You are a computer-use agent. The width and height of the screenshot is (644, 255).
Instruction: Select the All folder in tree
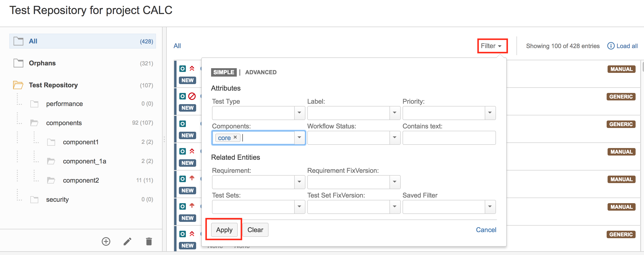click(82, 41)
